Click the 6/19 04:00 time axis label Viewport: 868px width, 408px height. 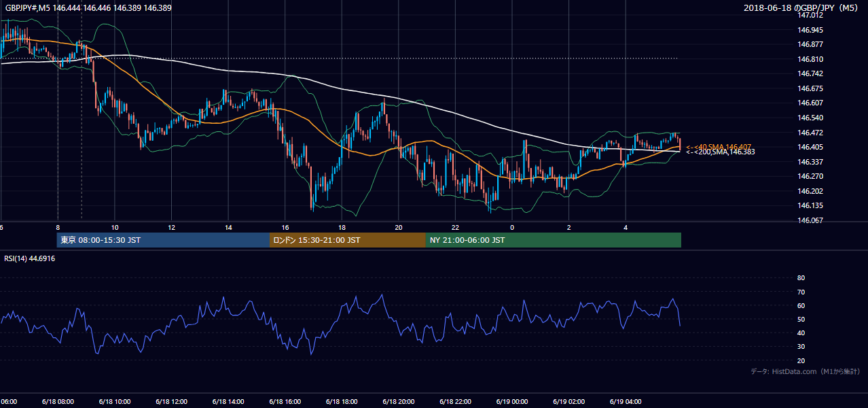pyautogui.click(x=626, y=401)
